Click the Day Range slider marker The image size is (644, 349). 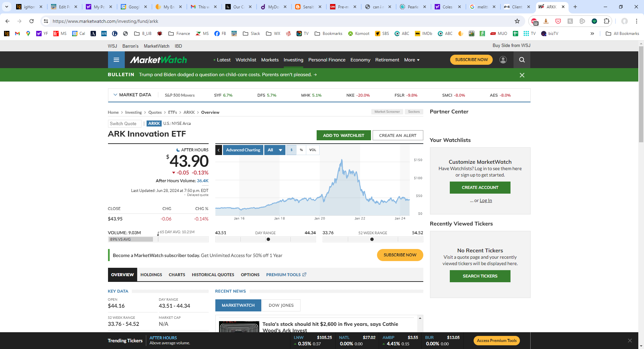(268, 239)
